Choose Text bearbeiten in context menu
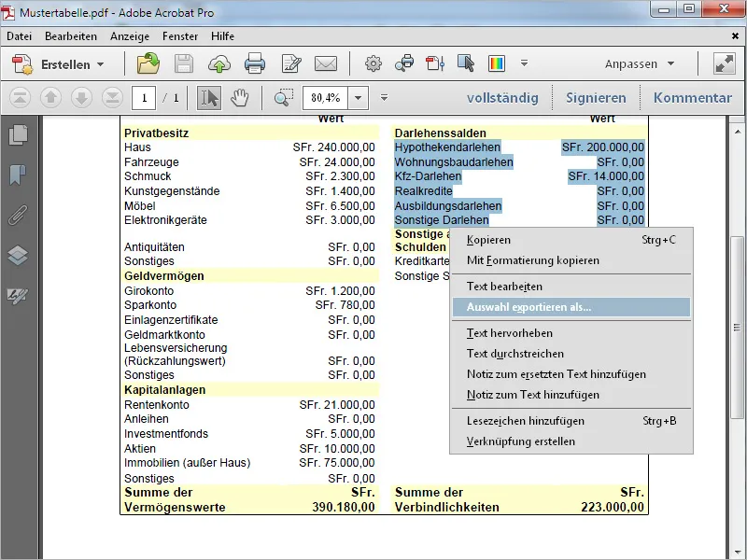The width and height of the screenshot is (747, 560). [571, 287]
